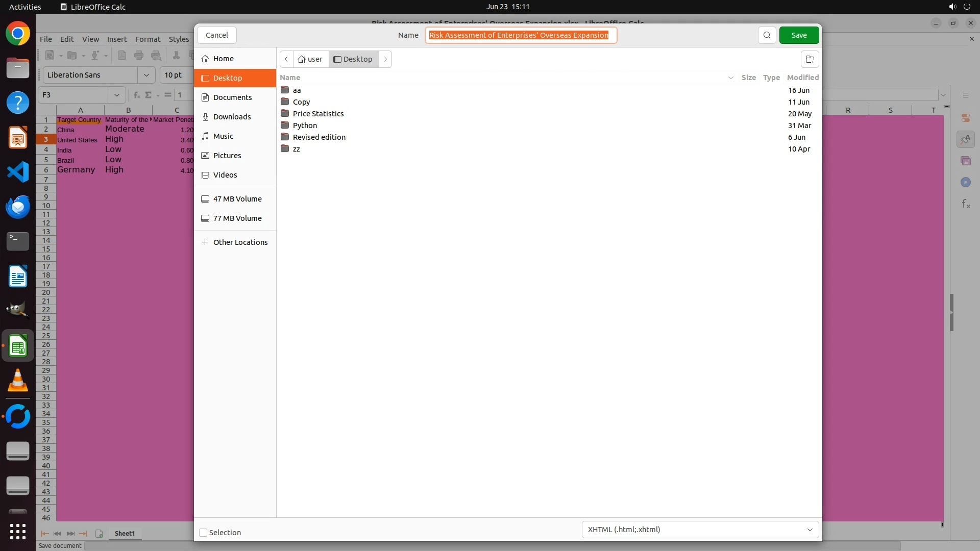Select Documents in the places sidebar
The image size is (980, 551).
[232, 97]
